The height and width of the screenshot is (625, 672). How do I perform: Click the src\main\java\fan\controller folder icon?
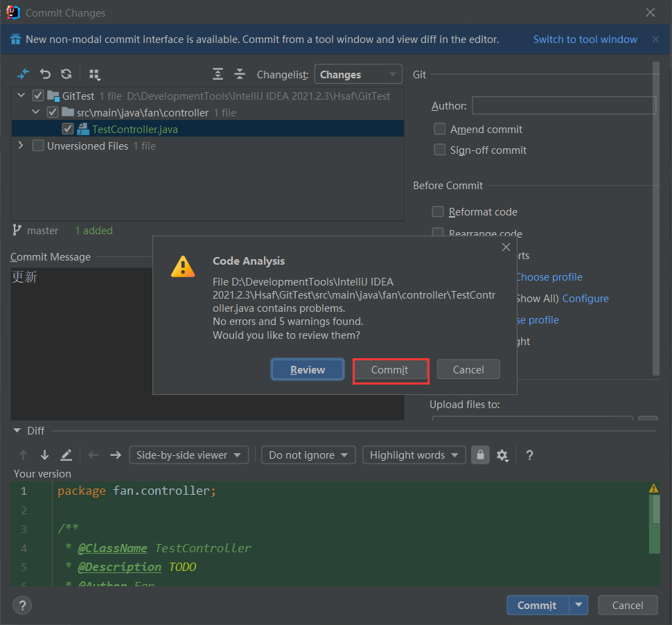tap(68, 112)
